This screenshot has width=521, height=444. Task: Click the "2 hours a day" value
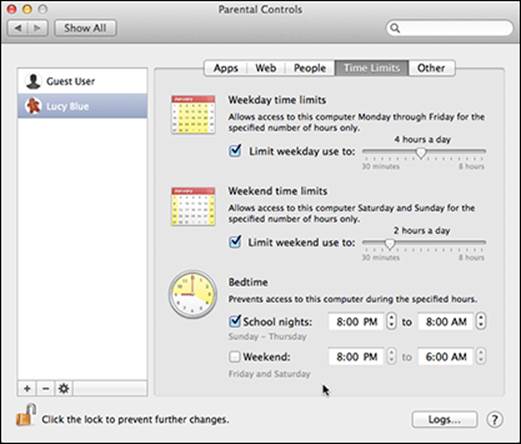pos(422,230)
